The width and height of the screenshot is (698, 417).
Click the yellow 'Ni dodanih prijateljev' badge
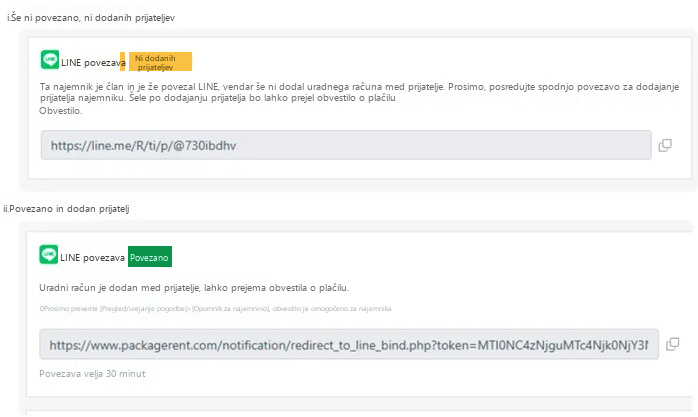pos(160,62)
